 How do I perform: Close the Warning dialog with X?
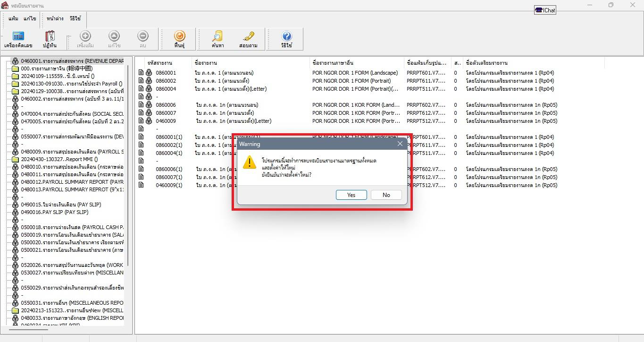tap(400, 144)
